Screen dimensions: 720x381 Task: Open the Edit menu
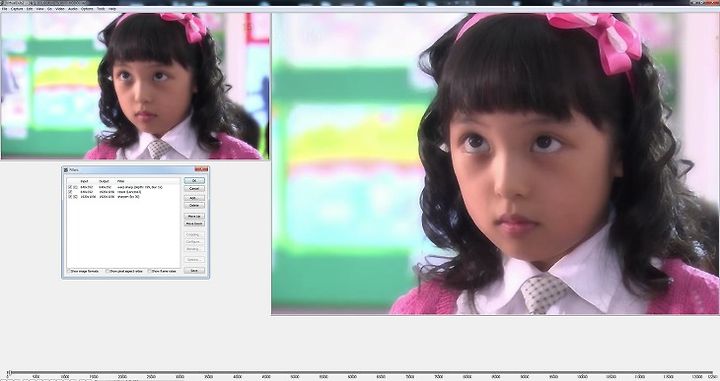point(29,9)
